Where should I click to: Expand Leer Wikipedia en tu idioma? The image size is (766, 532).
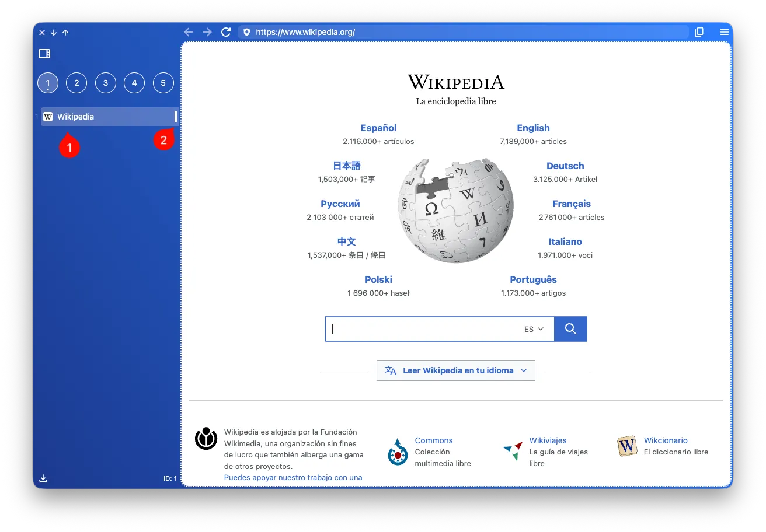(x=456, y=370)
